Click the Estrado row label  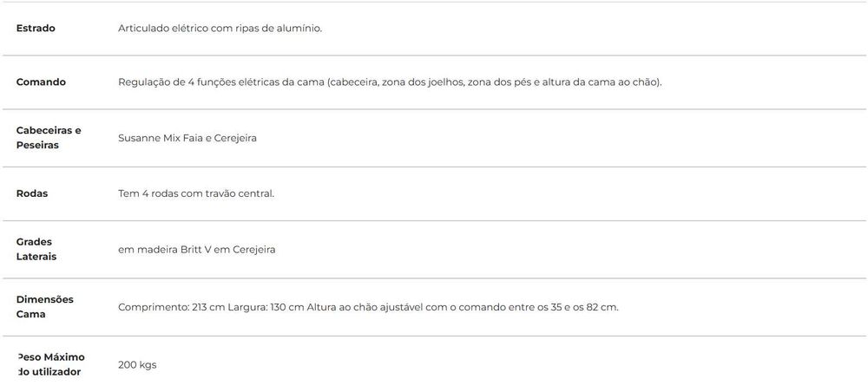point(36,29)
